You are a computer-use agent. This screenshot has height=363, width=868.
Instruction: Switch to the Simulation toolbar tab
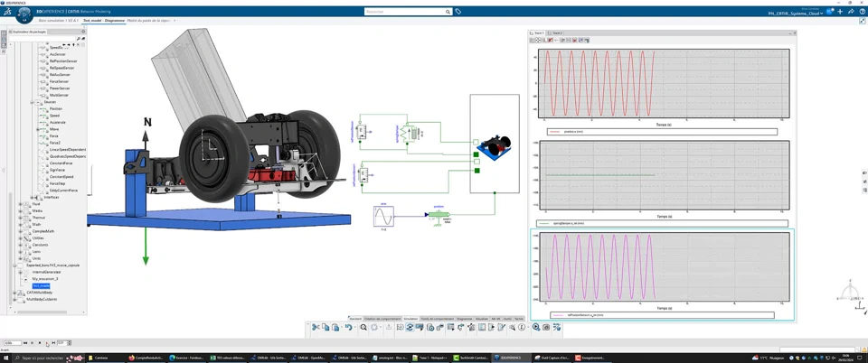pyautogui.click(x=410, y=319)
